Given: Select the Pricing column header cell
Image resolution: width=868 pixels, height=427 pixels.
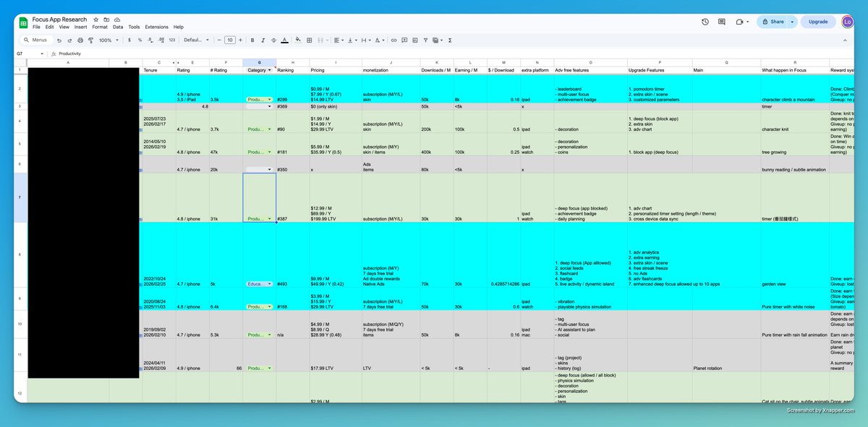Looking at the screenshot, I should (336, 70).
